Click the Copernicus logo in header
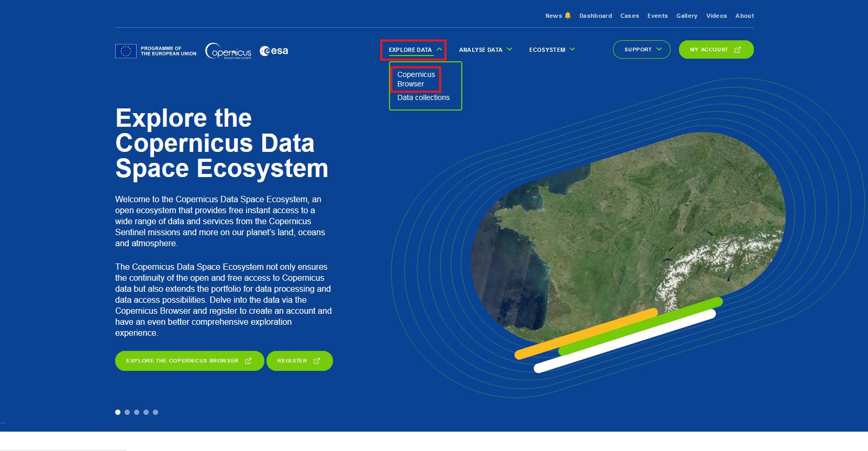 point(228,51)
